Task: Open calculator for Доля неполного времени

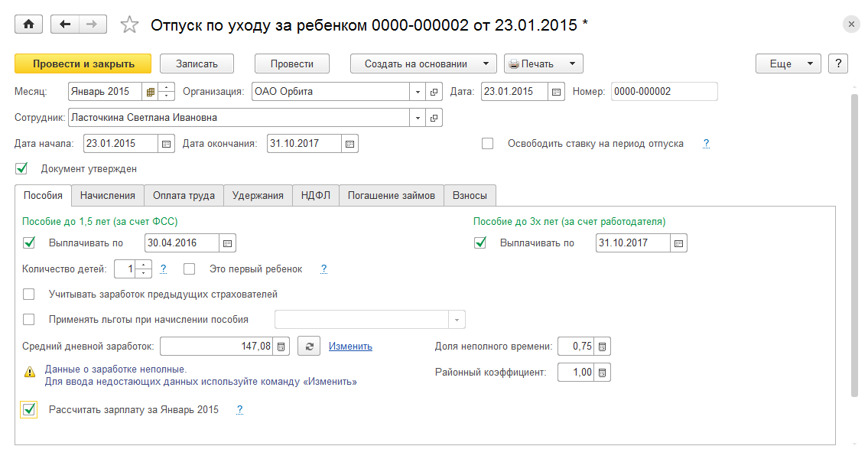Action: [x=602, y=347]
